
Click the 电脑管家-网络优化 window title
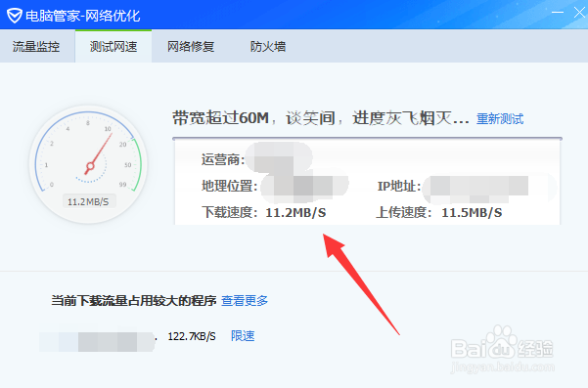(83, 16)
